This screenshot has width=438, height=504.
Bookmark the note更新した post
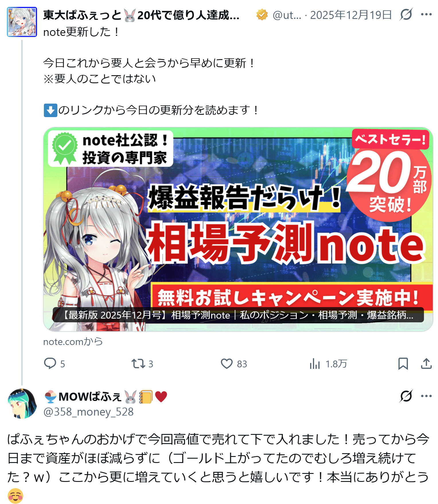403,364
